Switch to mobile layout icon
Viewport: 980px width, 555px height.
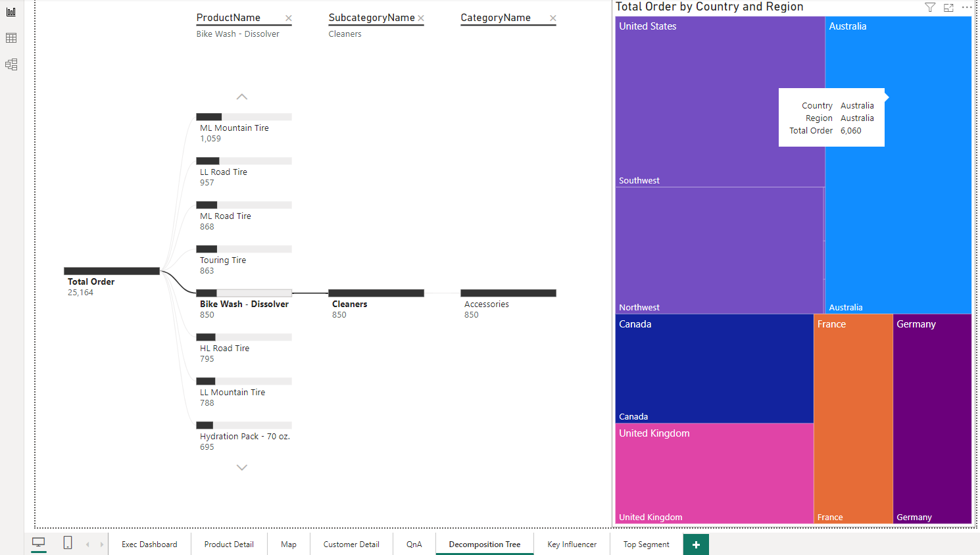pos(68,543)
